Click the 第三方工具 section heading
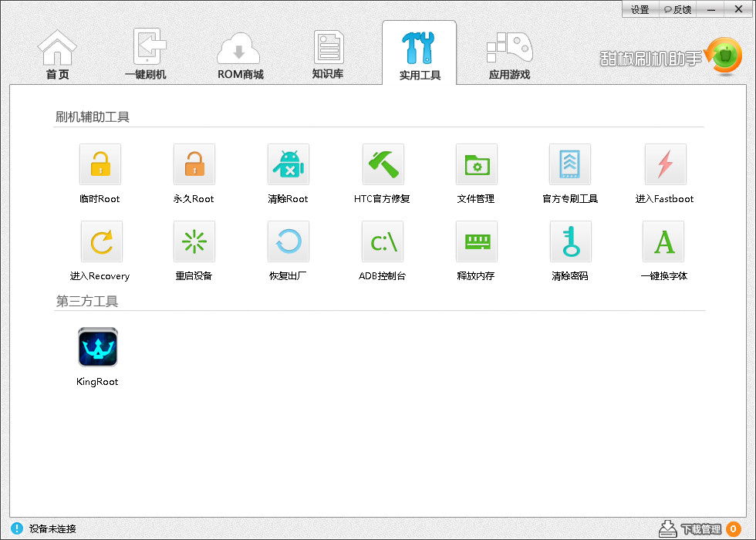Screen dimensions: 756x540 click(x=86, y=302)
